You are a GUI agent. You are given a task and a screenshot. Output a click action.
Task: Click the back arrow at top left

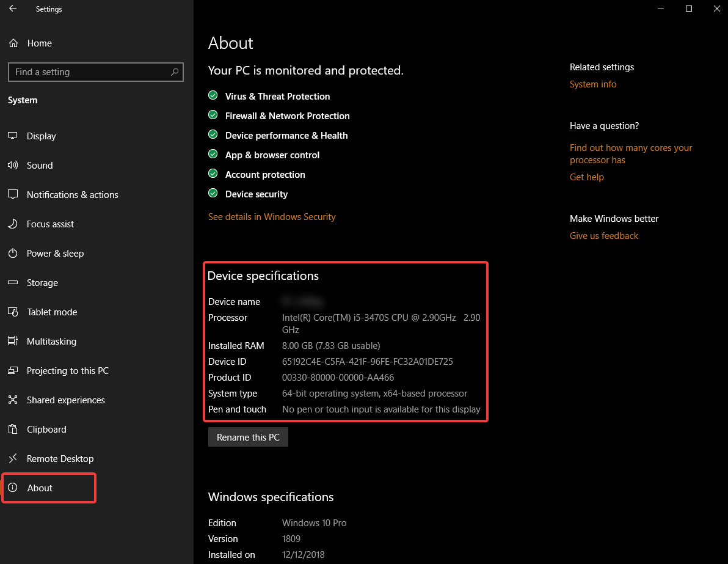[12, 9]
